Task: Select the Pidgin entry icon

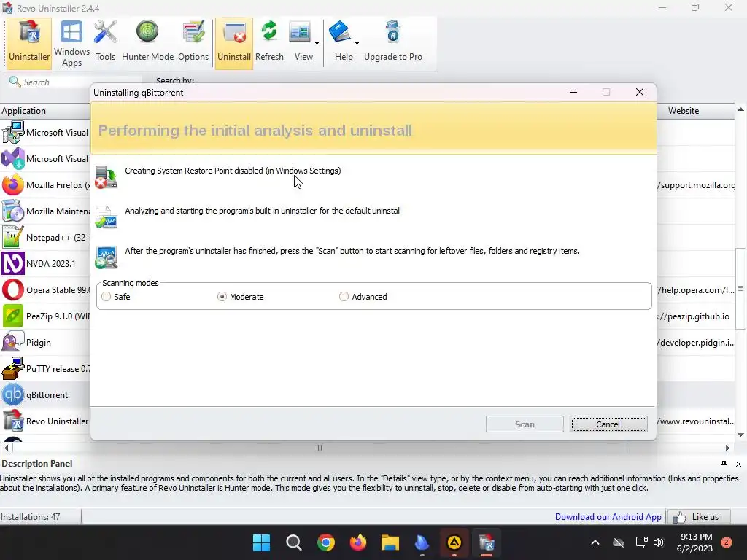Action: (13, 342)
